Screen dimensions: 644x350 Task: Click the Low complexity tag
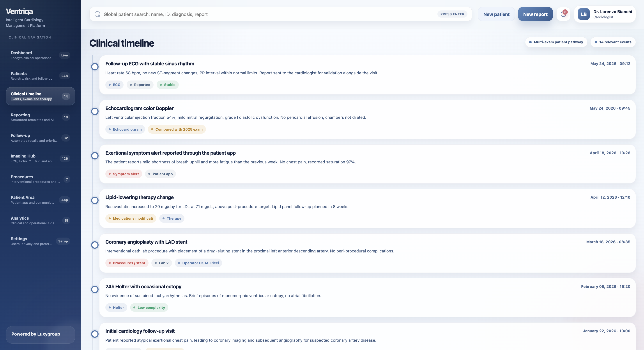(149, 308)
